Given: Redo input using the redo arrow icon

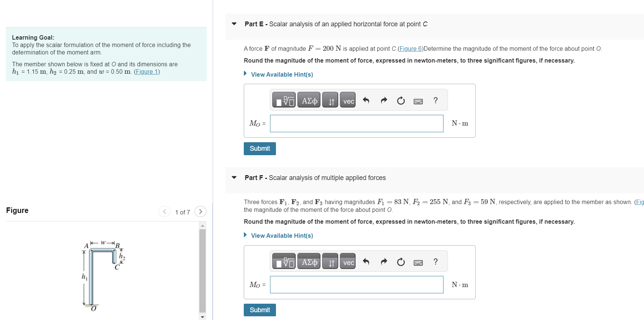Looking at the screenshot, I should coord(383,100).
